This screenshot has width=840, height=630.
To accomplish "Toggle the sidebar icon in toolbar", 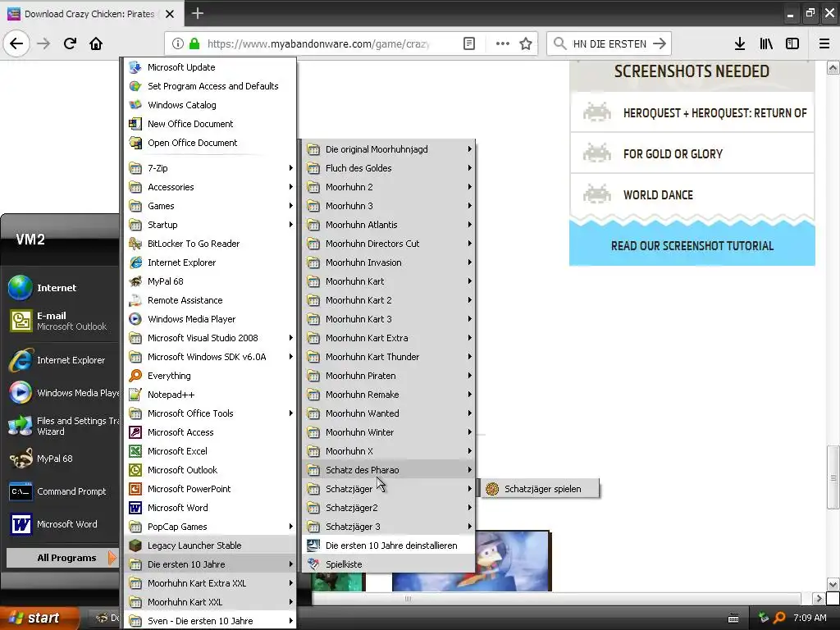I will [x=792, y=43].
